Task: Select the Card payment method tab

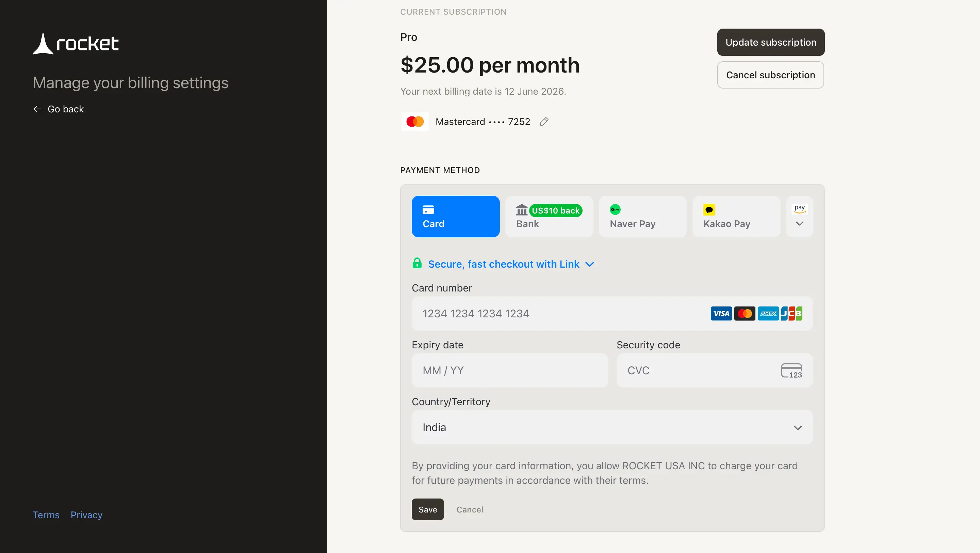Action: pyautogui.click(x=455, y=217)
